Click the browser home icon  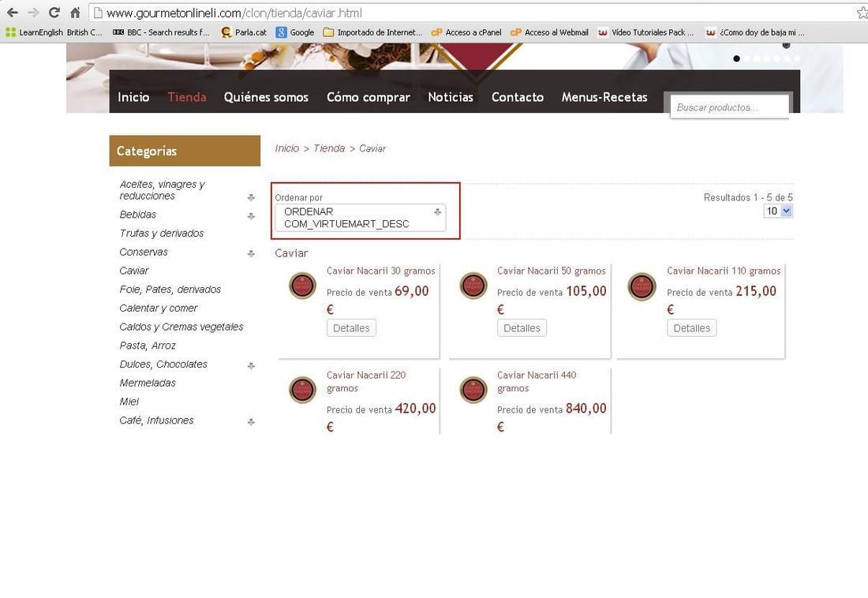[75, 12]
